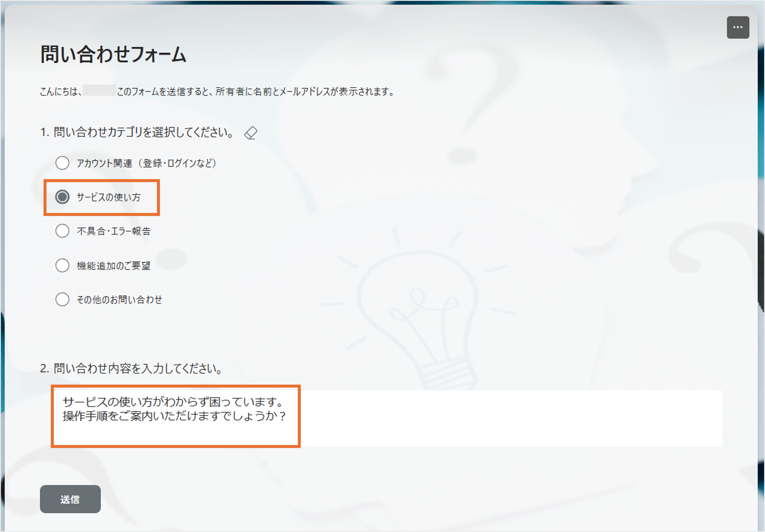765x532 pixels.
Task: Click the その他のお問い合わせ label text
Action: [119, 300]
